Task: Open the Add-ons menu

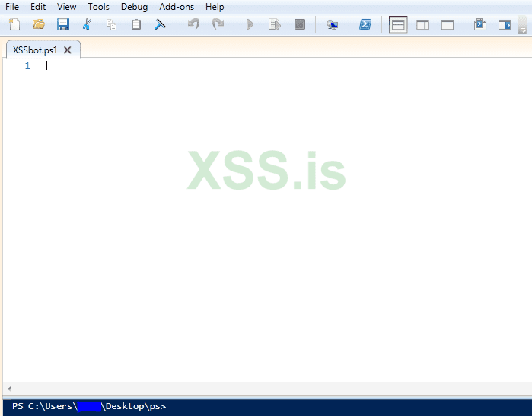Action: [177, 7]
